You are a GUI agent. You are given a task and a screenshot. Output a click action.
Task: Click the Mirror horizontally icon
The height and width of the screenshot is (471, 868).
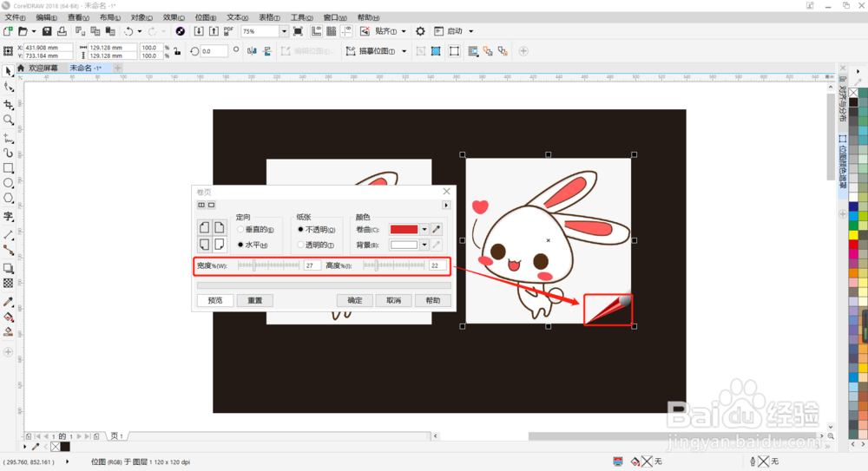coord(252,51)
